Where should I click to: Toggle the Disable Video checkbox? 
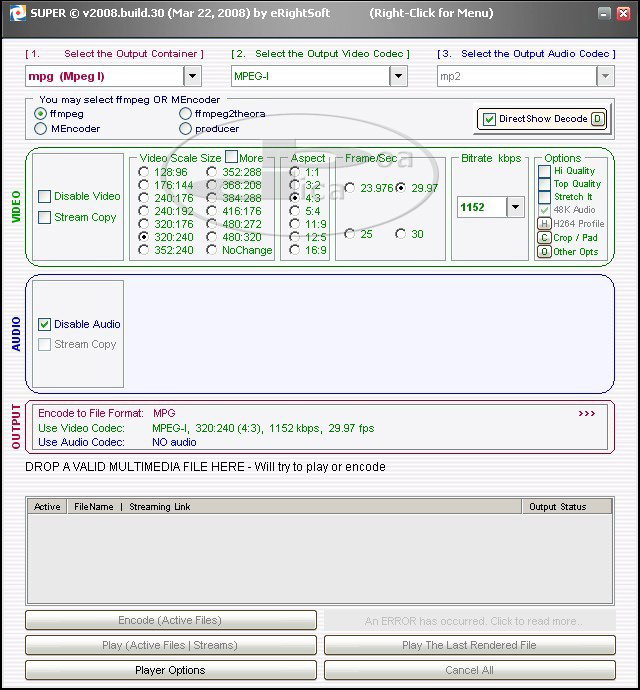[45, 197]
